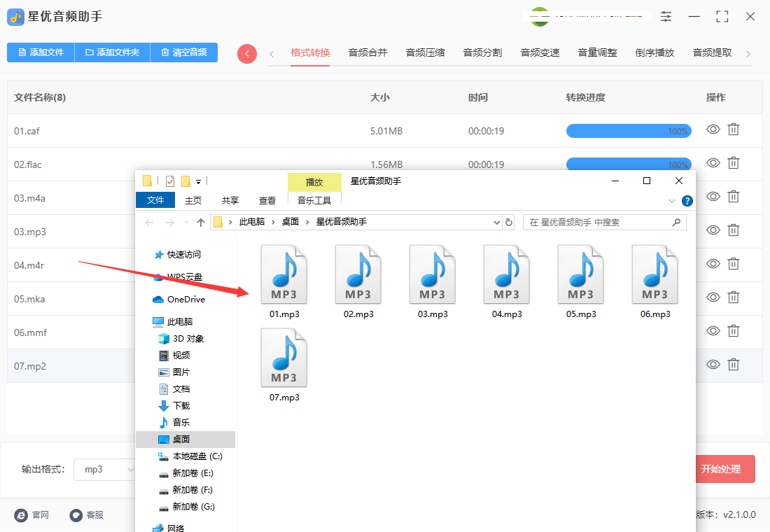Switch to the 格式转换 tab

(310, 52)
